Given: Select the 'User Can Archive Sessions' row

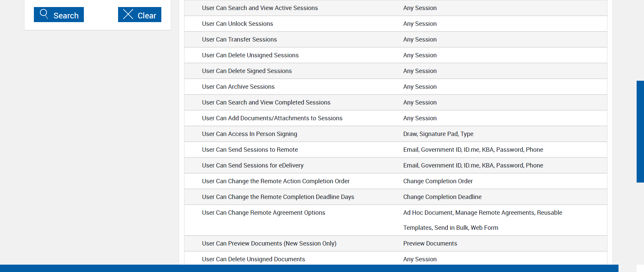Looking at the screenshot, I should 238,87.
